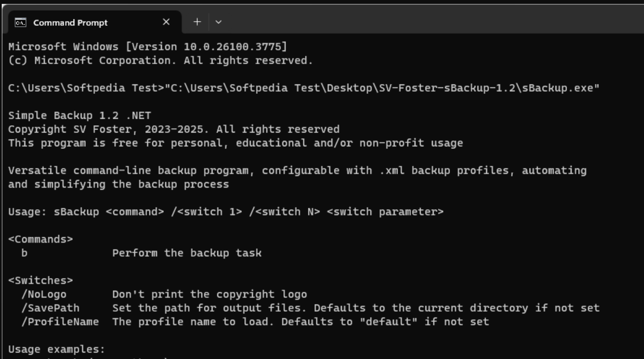This screenshot has width=644, height=359.
Task: Click the <Commands> section header
Action: coord(40,239)
